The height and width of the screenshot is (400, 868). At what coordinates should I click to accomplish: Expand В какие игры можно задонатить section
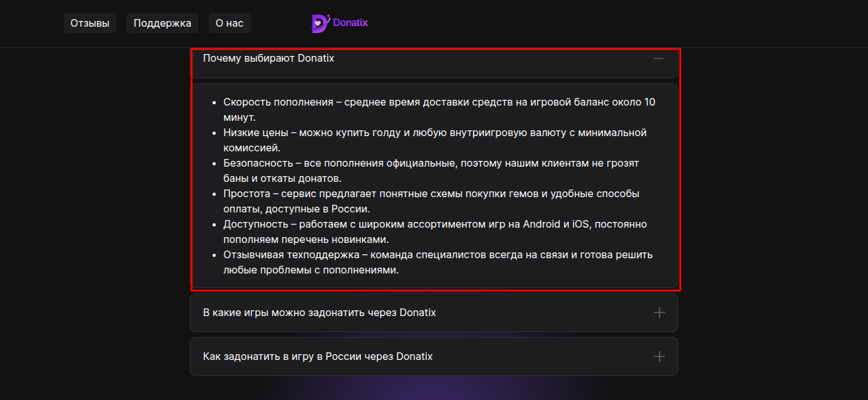(434, 313)
